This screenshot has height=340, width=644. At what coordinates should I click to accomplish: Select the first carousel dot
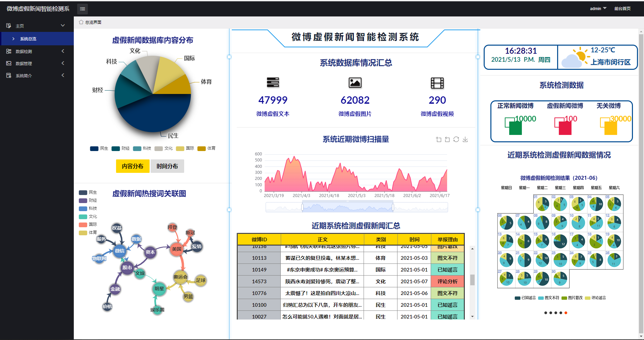(x=546, y=313)
